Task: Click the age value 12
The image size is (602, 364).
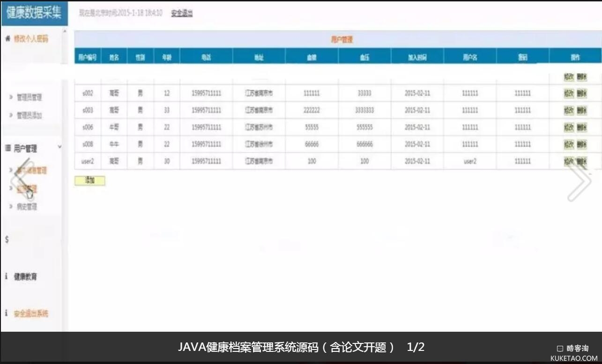Action: coord(167,93)
